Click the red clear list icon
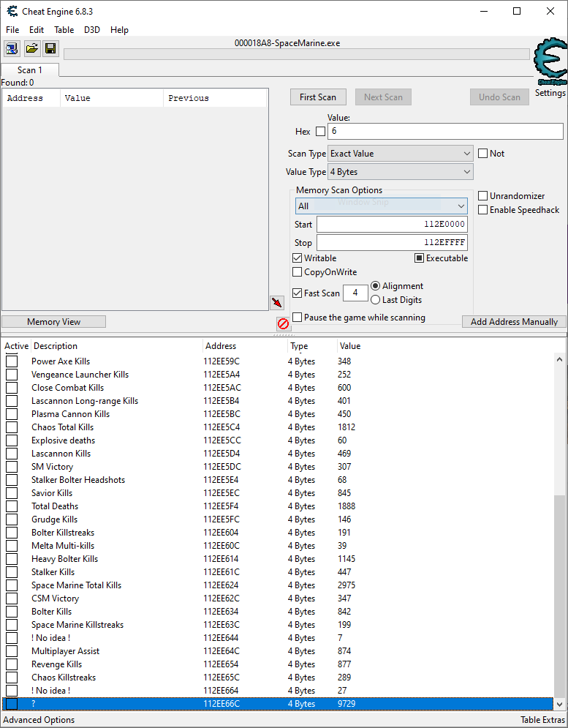This screenshot has height=728, width=568. (283, 323)
